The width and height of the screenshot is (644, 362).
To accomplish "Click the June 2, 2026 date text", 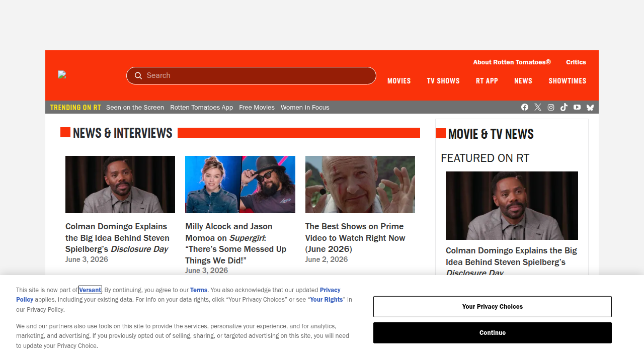I will [x=327, y=259].
